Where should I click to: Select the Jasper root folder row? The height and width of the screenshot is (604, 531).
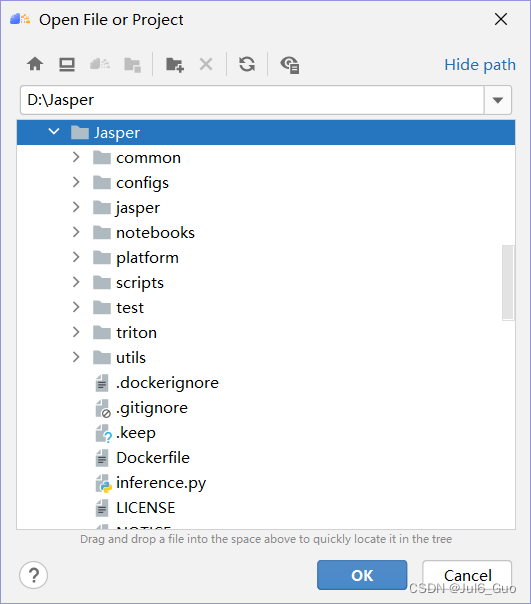pos(266,133)
